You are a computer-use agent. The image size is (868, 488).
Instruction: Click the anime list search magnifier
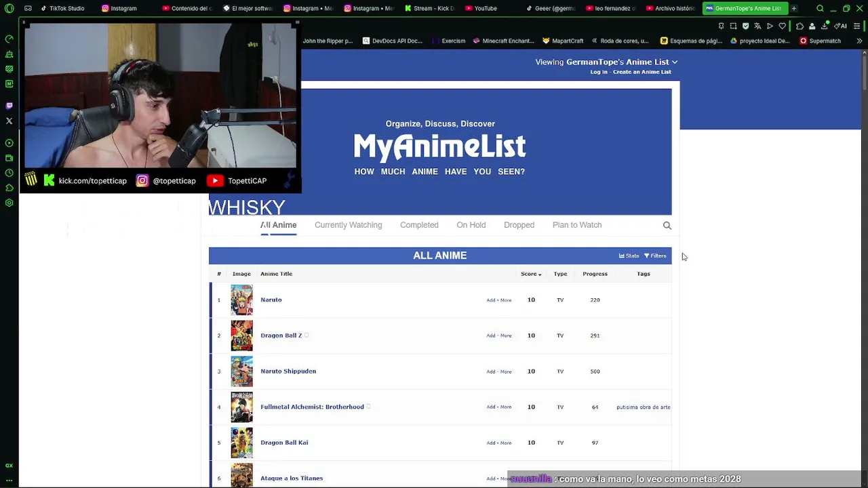[x=667, y=226]
